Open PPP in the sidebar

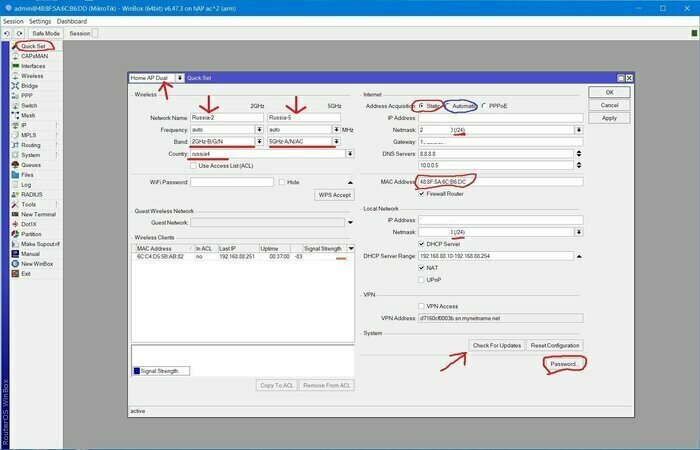(x=26, y=96)
